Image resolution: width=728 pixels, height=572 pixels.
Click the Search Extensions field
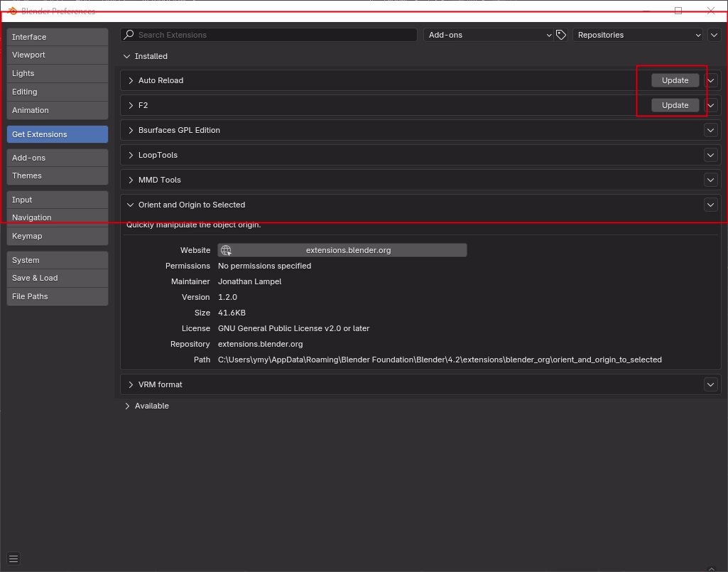coord(268,35)
